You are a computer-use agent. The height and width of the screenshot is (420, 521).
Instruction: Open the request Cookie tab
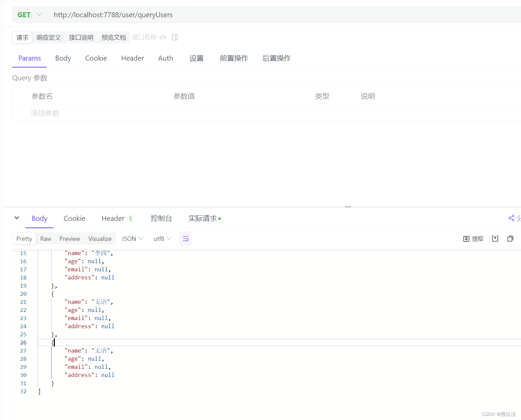coord(96,58)
